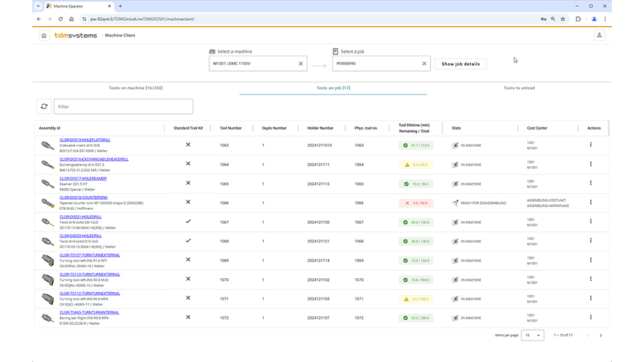Open actions menu for CLGR-D0316-EXCHANGABLEHEADDRILL row

coord(590,164)
